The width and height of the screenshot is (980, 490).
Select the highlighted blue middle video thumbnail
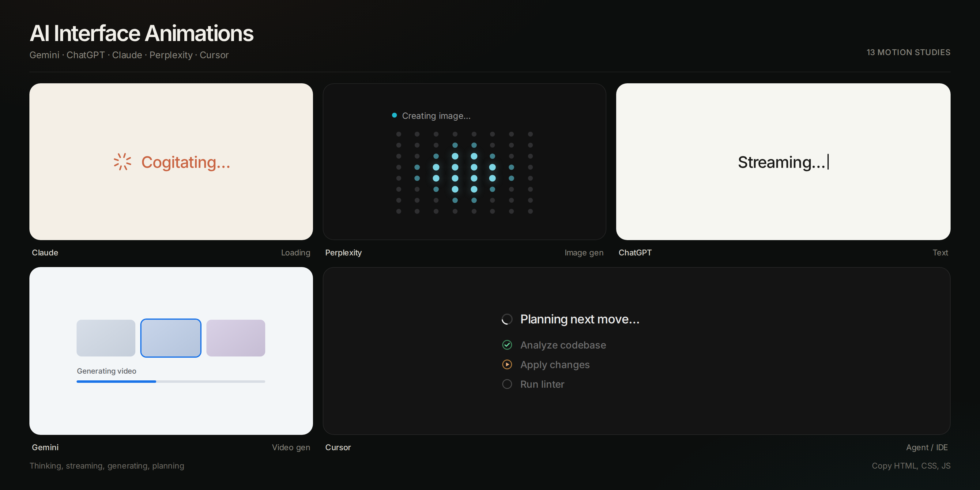point(171,338)
